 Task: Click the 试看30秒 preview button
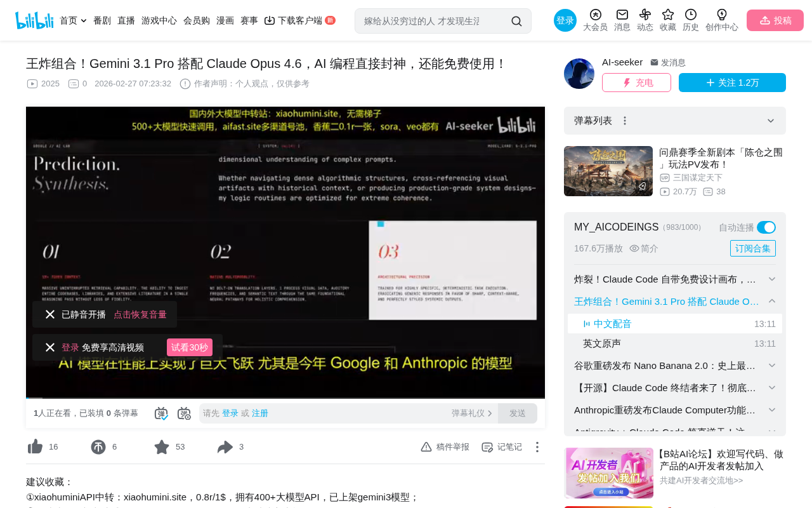(190, 347)
